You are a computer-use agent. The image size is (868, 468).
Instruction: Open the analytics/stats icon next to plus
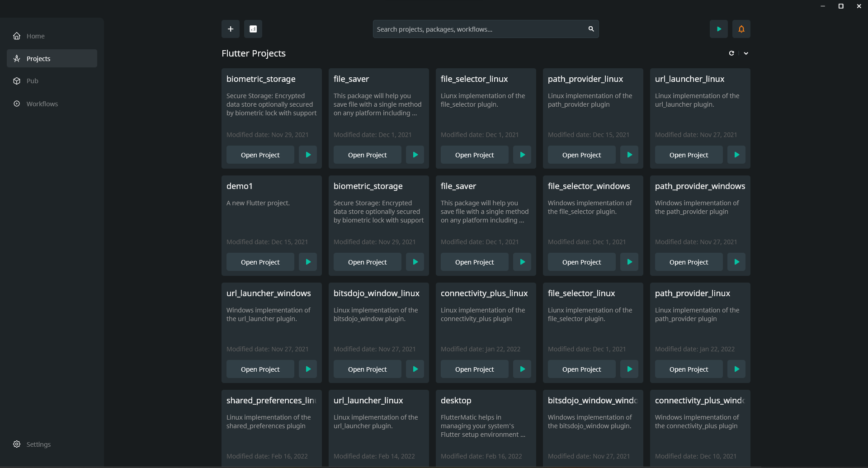coord(253,28)
